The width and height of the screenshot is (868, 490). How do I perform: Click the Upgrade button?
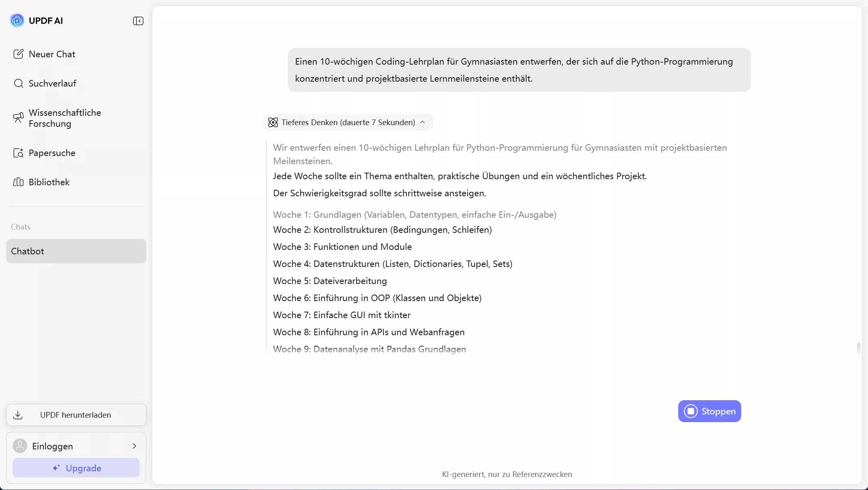[76, 468]
